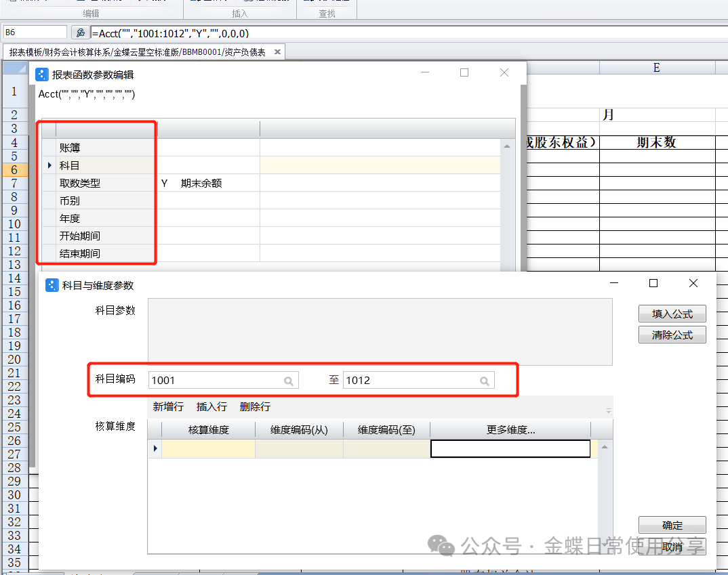
Task: Close the 资产负债表 report tab
Action: 277,52
